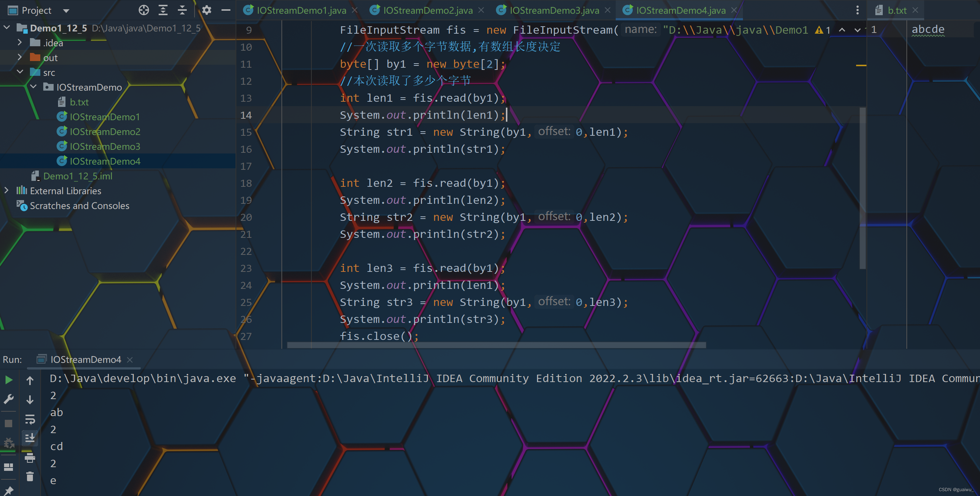
Task: Click the editor horizontal scrollbar
Action: (496, 345)
